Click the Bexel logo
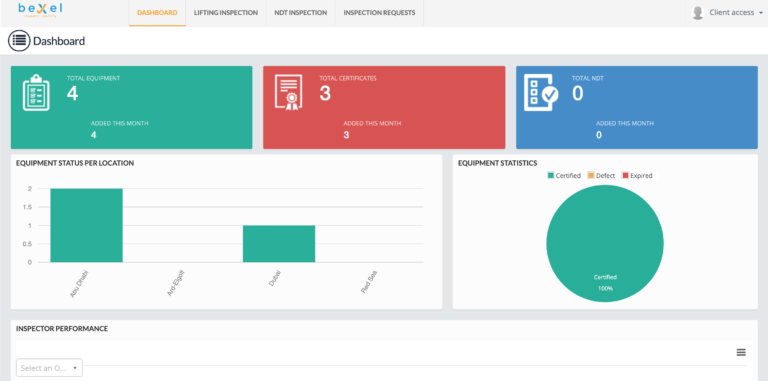The height and width of the screenshot is (381, 768). click(40, 10)
